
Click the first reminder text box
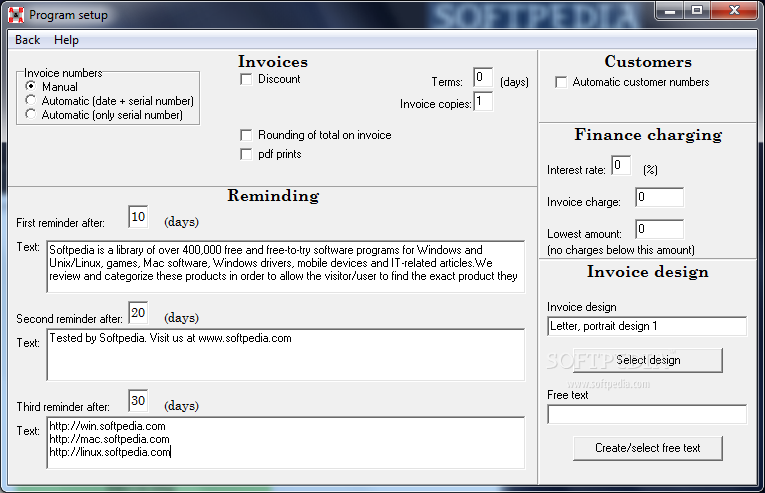click(285, 267)
